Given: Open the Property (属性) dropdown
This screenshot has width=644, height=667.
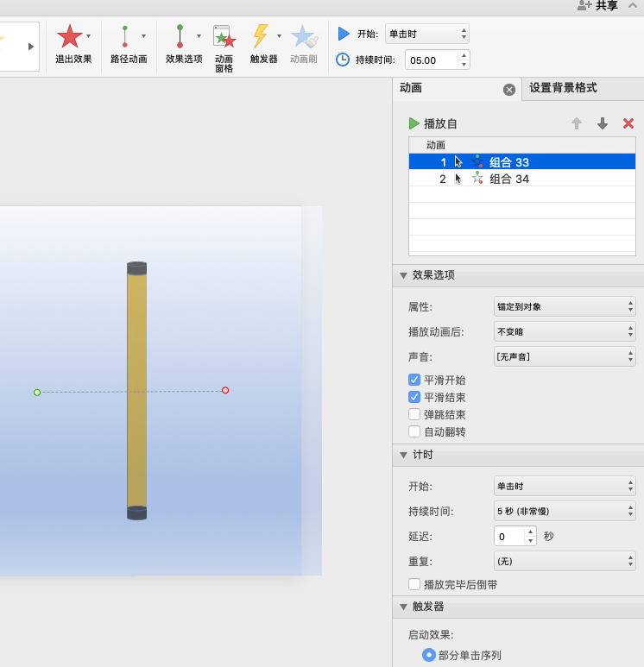Looking at the screenshot, I should pyautogui.click(x=565, y=306).
